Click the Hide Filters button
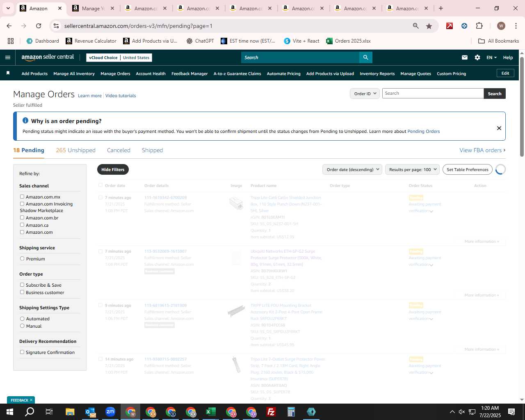Image resolution: width=525 pixels, height=420 pixels. pyautogui.click(x=113, y=169)
